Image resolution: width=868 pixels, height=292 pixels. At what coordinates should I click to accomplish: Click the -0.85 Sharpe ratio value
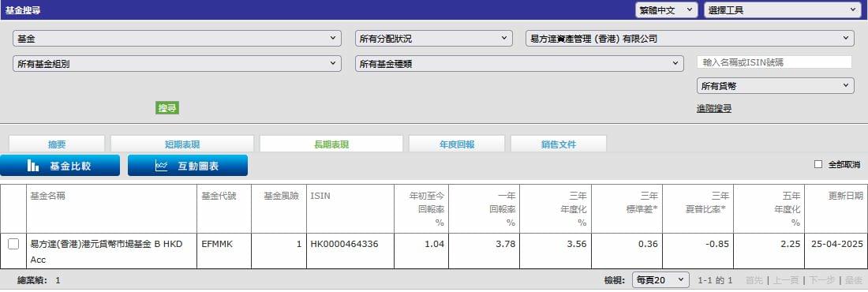717,244
